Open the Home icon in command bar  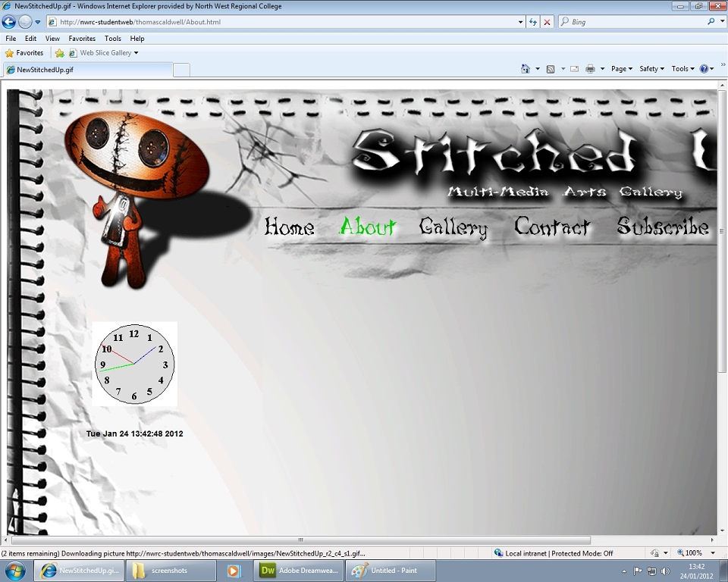point(525,69)
